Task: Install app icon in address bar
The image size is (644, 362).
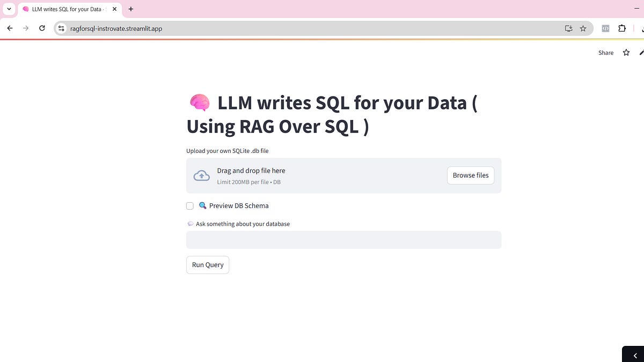Action: pyautogui.click(x=568, y=28)
